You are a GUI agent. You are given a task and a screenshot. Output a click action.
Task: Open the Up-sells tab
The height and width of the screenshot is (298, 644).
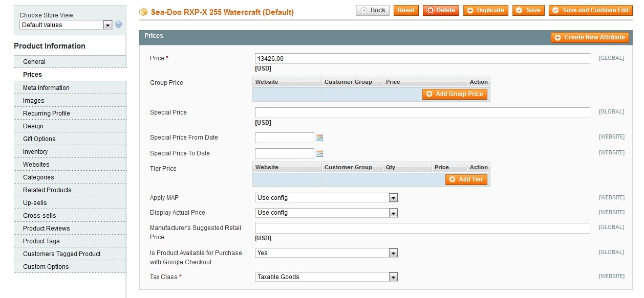[70, 203]
